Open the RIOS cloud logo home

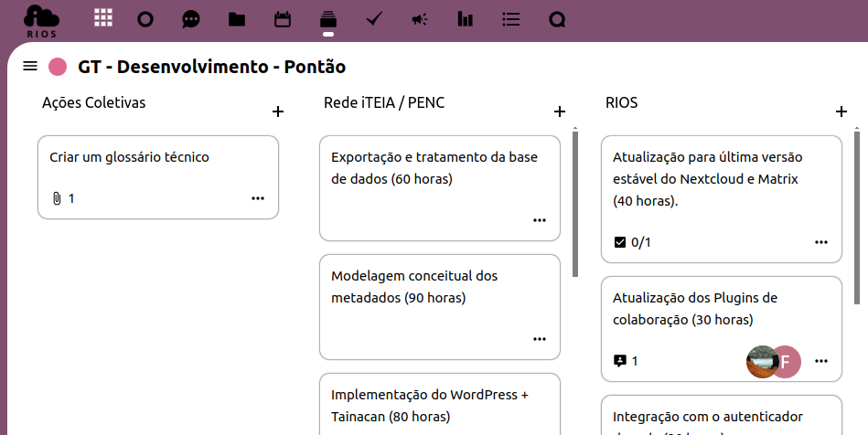[41, 22]
